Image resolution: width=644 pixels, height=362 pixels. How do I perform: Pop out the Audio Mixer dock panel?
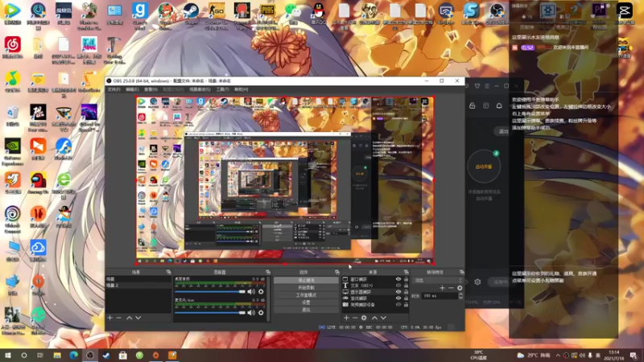tap(268, 272)
